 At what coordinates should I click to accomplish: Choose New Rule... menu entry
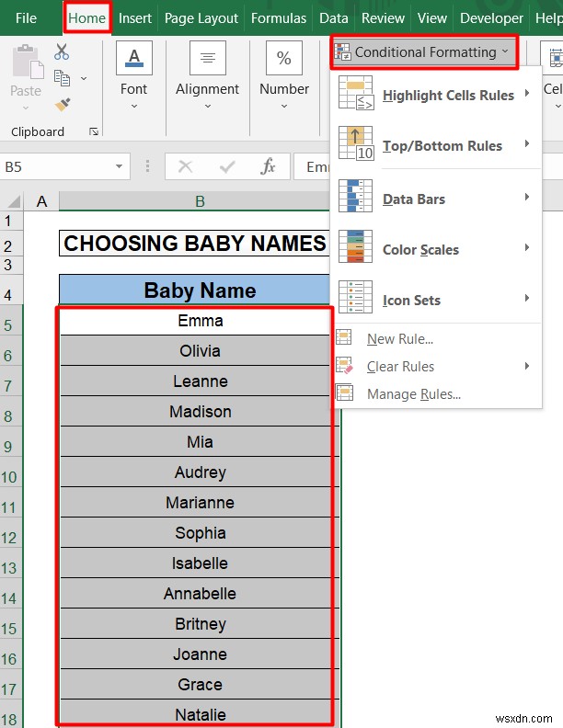pos(437,338)
